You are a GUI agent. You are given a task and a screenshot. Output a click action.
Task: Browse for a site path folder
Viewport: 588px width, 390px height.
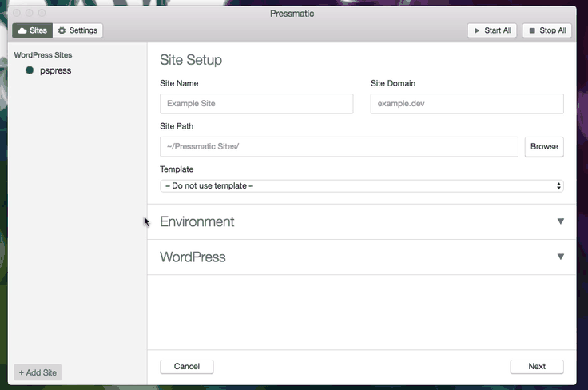coord(544,146)
